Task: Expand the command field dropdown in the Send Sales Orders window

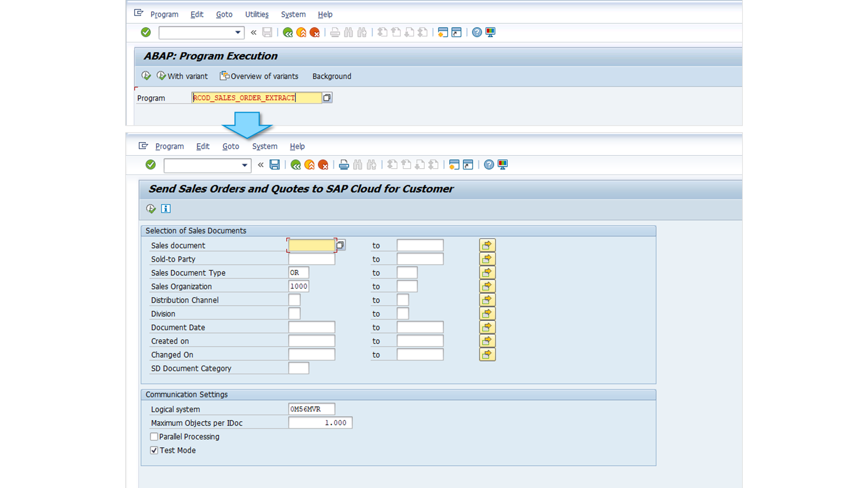Action: pyautogui.click(x=245, y=165)
